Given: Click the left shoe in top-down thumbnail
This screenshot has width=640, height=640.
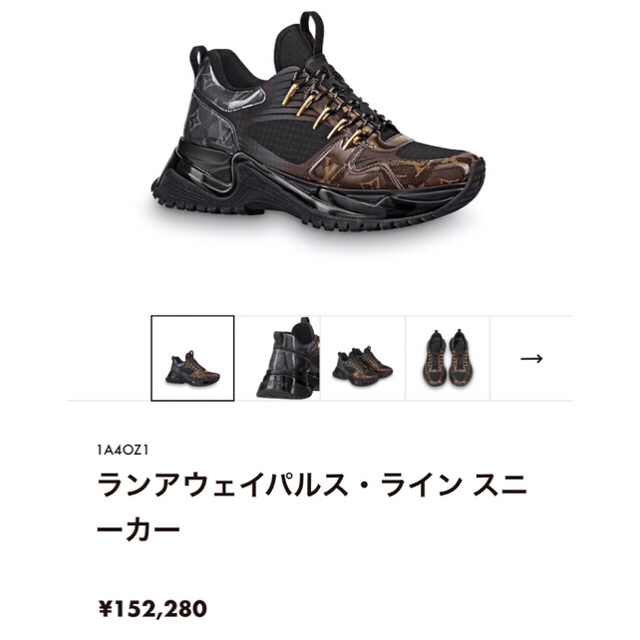Looking at the screenshot, I should click(x=435, y=359).
